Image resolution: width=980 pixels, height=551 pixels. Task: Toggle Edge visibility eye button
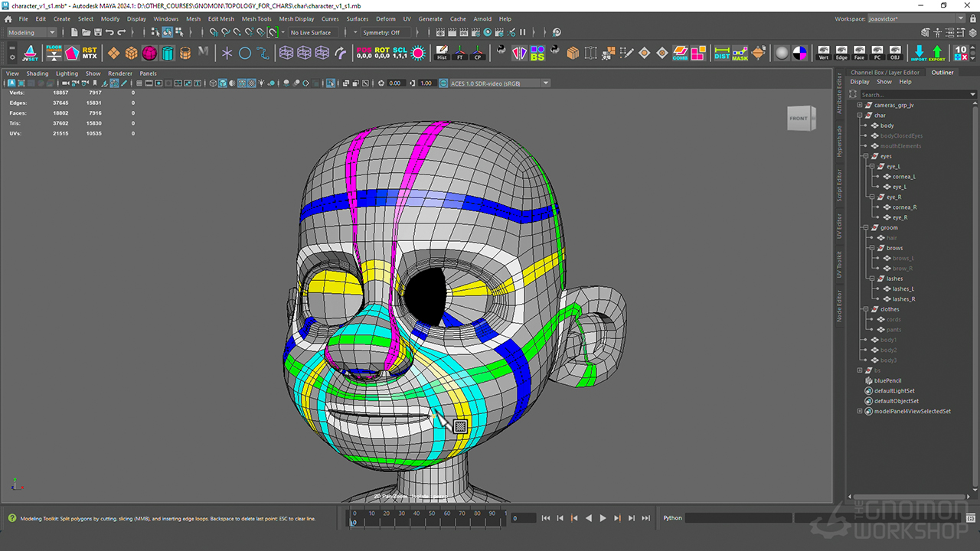click(x=841, y=53)
